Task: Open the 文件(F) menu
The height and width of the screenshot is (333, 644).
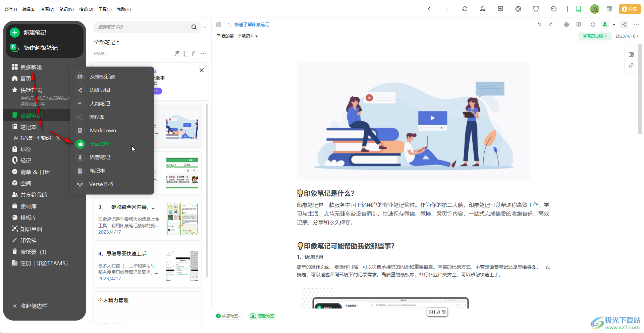Action: click(11, 9)
